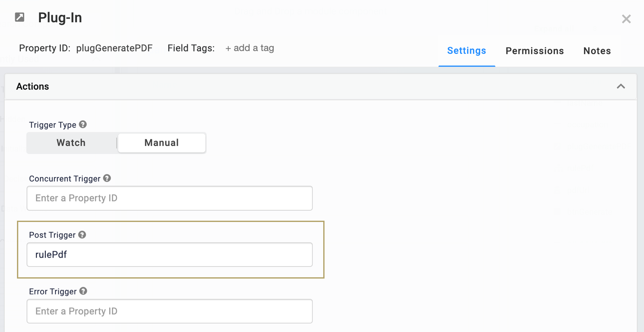Focus the Error Trigger input field
The height and width of the screenshot is (332, 644).
(x=169, y=311)
